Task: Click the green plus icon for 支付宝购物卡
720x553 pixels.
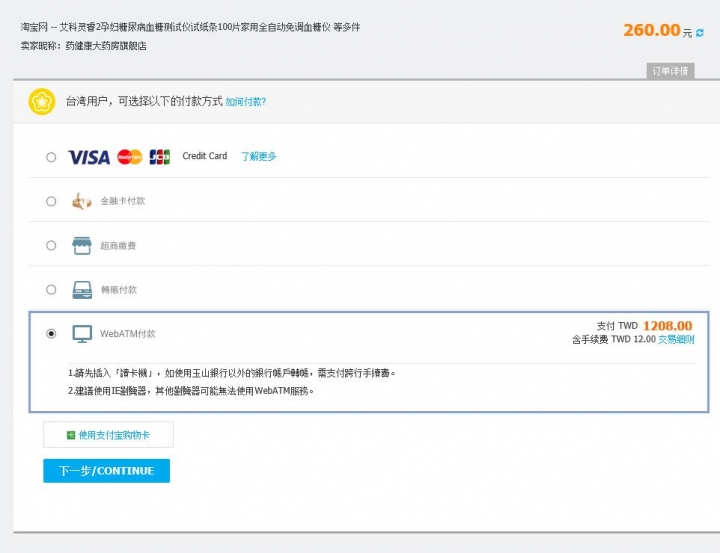Action: pyautogui.click(x=71, y=435)
